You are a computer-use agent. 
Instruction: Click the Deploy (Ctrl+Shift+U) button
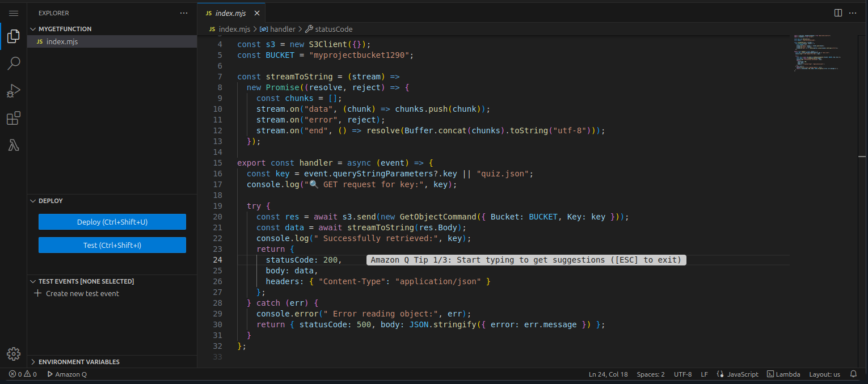tap(112, 222)
